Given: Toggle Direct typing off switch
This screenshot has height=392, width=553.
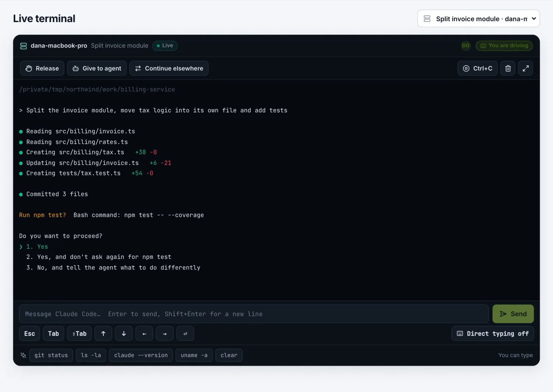Looking at the screenshot, I should (x=493, y=333).
